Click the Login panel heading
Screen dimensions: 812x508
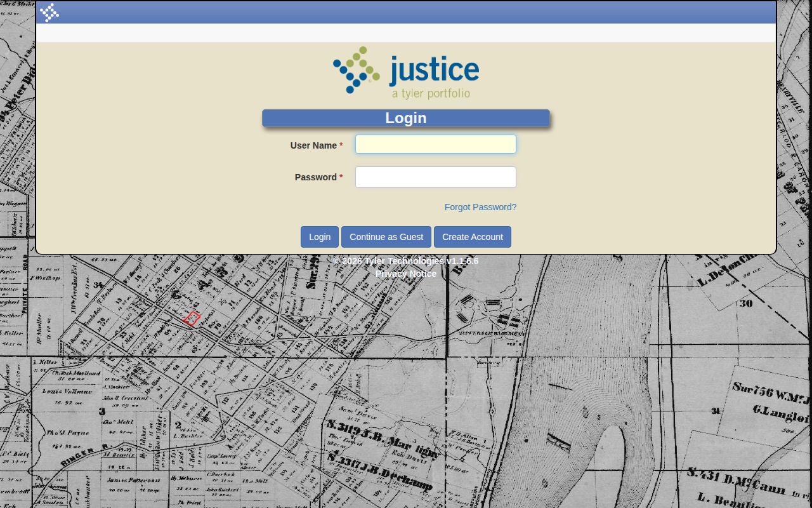[406, 118]
